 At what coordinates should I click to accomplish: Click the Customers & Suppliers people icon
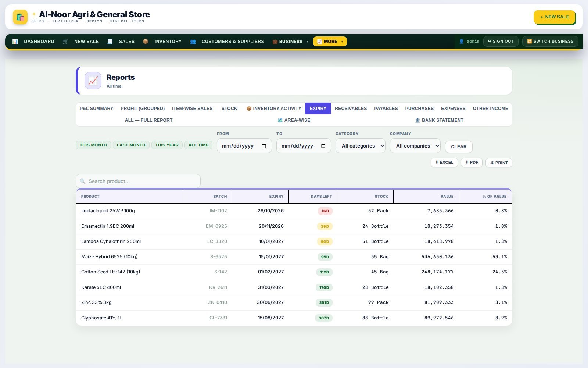point(193,42)
